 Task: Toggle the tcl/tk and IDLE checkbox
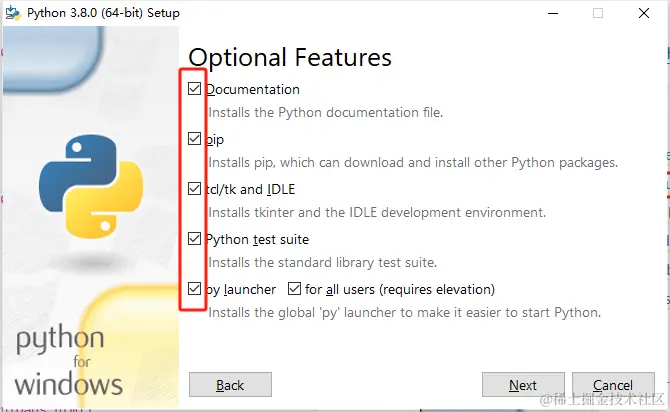click(194, 189)
